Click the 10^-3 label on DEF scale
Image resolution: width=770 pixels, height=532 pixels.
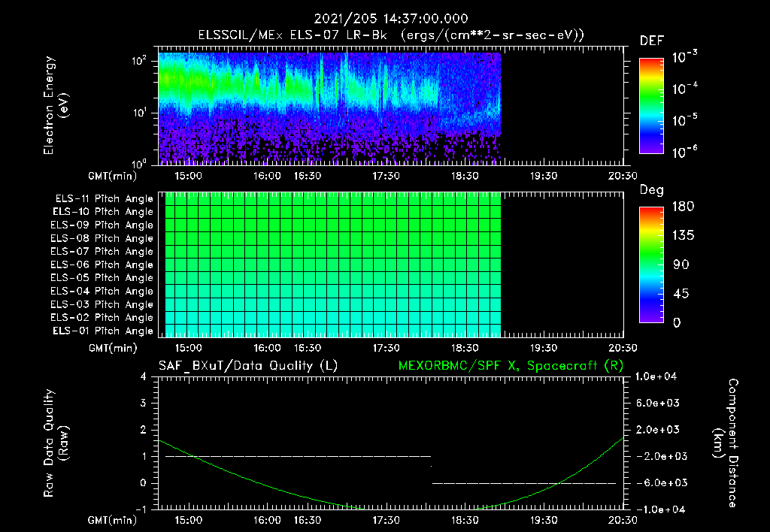pos(684,57)
